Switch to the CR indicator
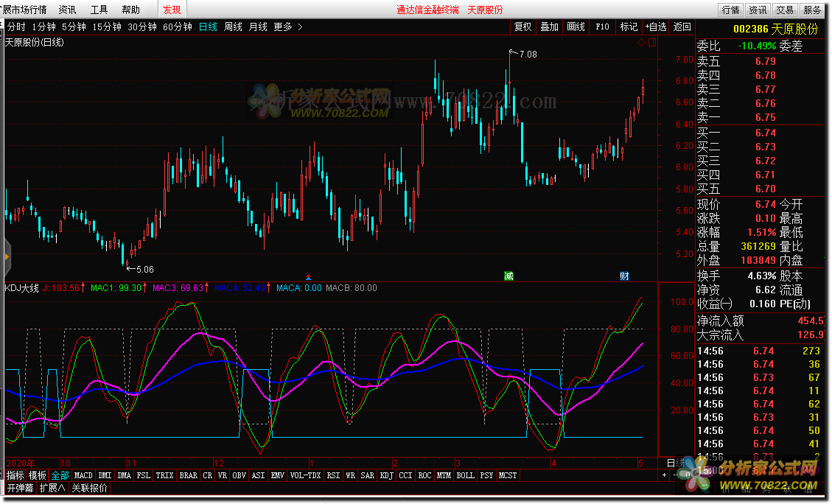The width and height of the screenshot is (832, 504). (208, 475)
